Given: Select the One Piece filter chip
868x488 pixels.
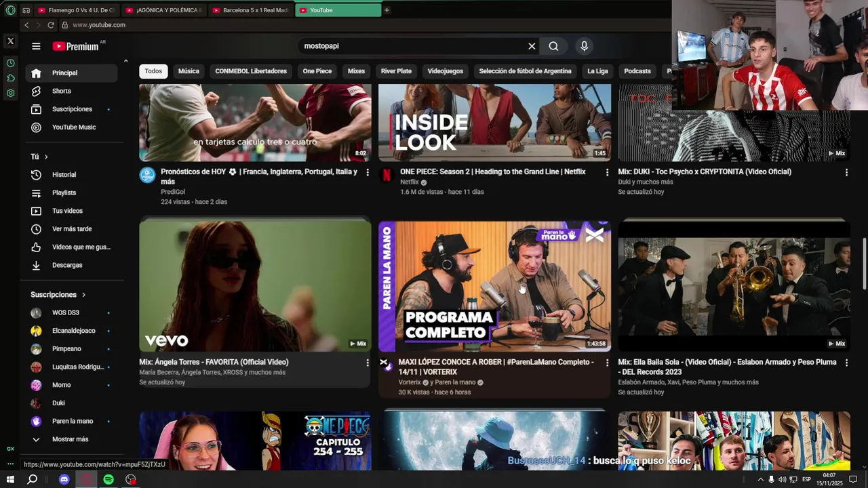Looking at the screenshot, I should coord(317,71).
